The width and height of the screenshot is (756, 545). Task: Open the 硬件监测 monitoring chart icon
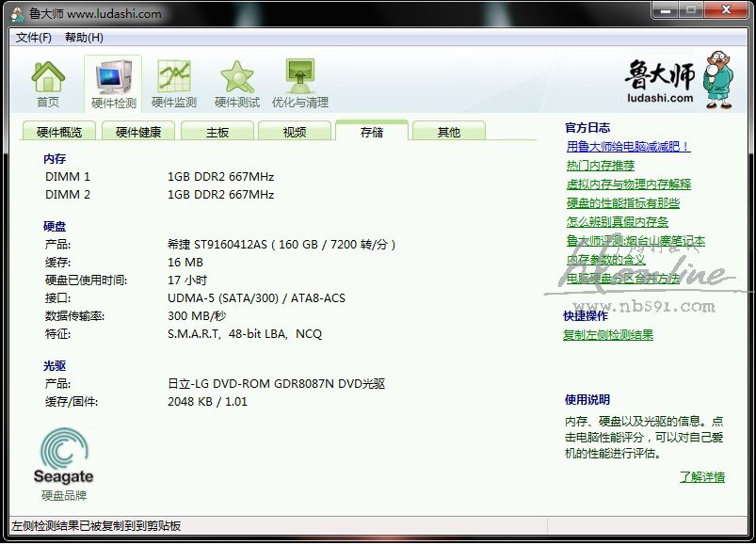(x=174, y=84)
